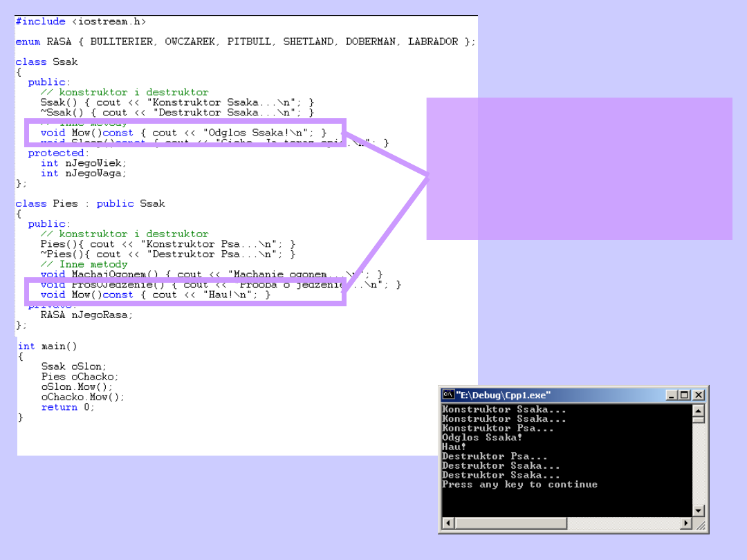
Task: Open the Cpp1.exe console window system menu icon
Action: pyautogui.click(x=448, y=394)
